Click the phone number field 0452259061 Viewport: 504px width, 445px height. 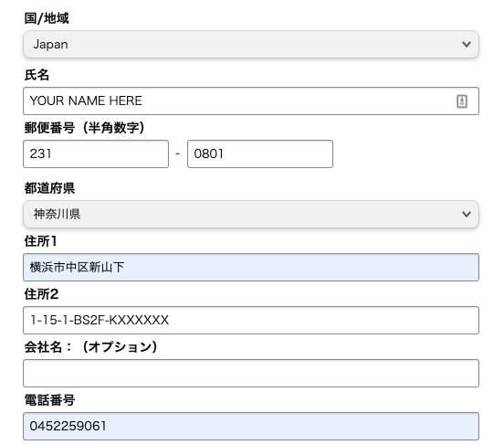pos(251,427)
